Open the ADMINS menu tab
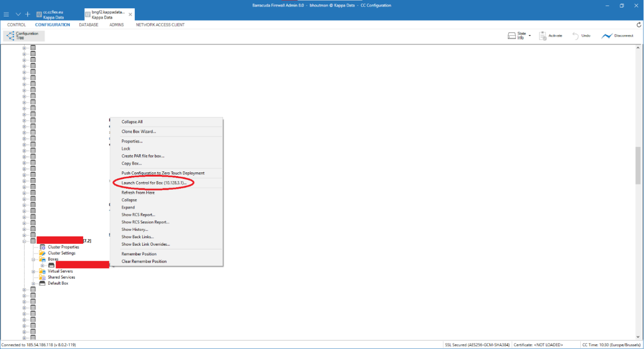 (116, 25)
